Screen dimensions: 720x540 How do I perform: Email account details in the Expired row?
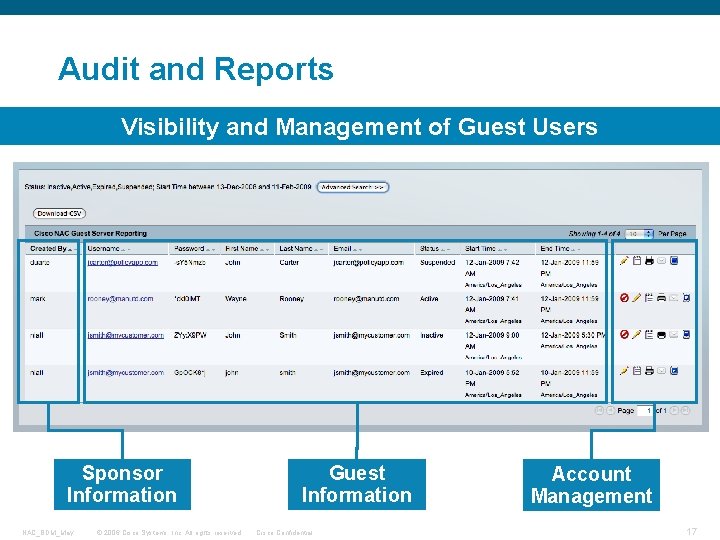(x=661, y=371)
